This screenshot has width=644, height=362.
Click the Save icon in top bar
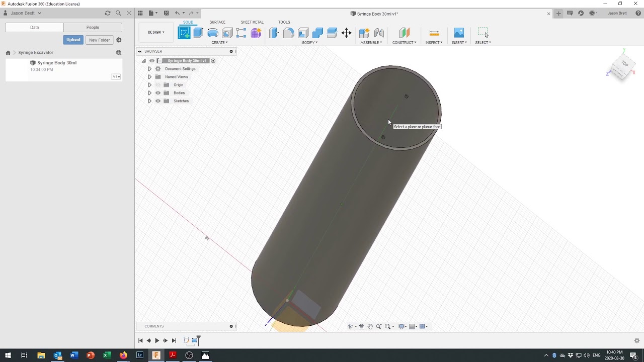click(x=167, y=13)
